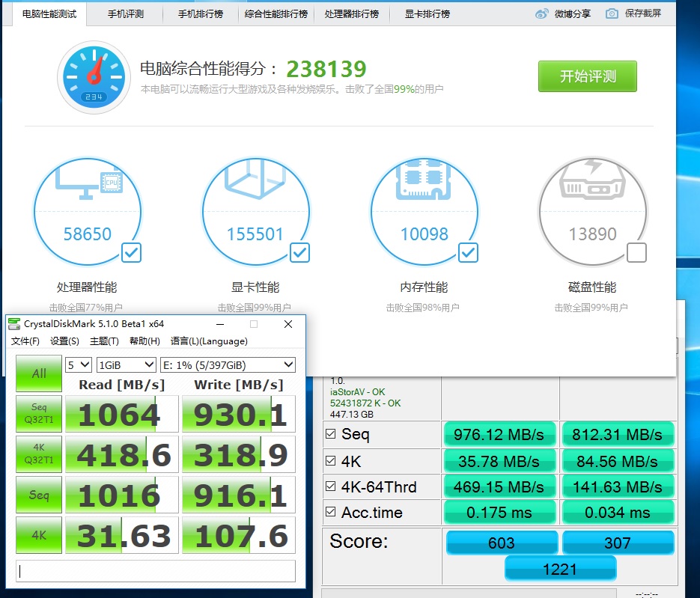Run the plain 4K test button
The image size is (700, 598).
pyautogui.click(x=39, y=535)
